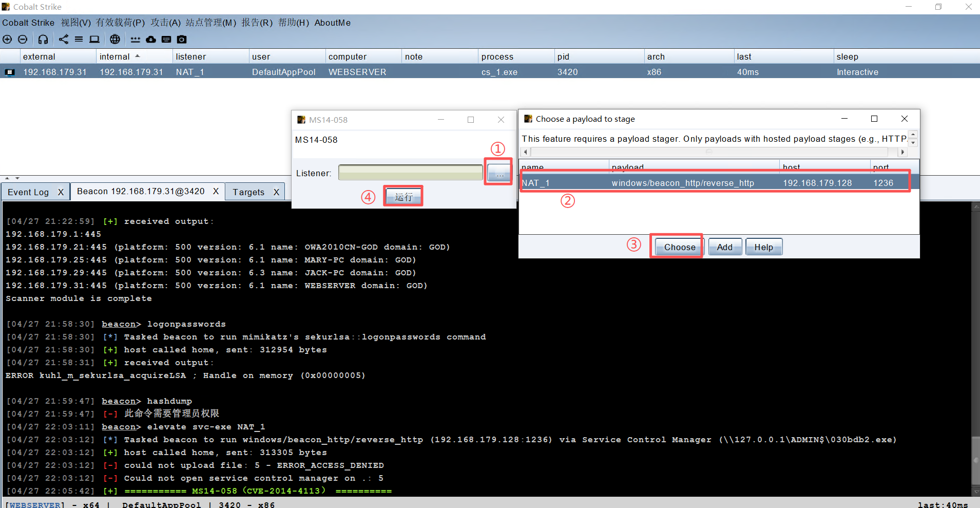Close the Event Log tab
Screen dimensions: 980x508
(61, 192)
